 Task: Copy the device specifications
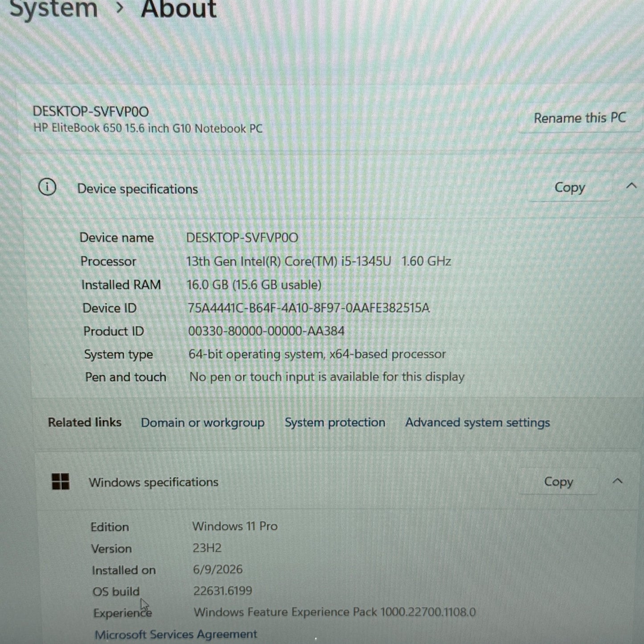[x=569, y=188]
